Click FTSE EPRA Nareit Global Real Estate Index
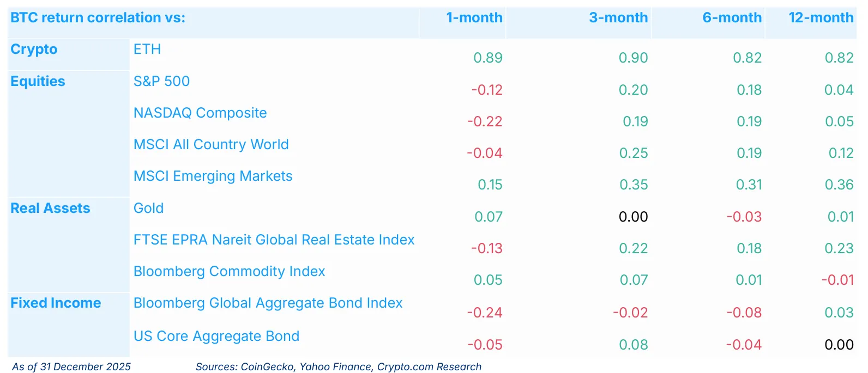Image resolution: width=868 pixels, height=373 pixels. click(x=274, y=240)
